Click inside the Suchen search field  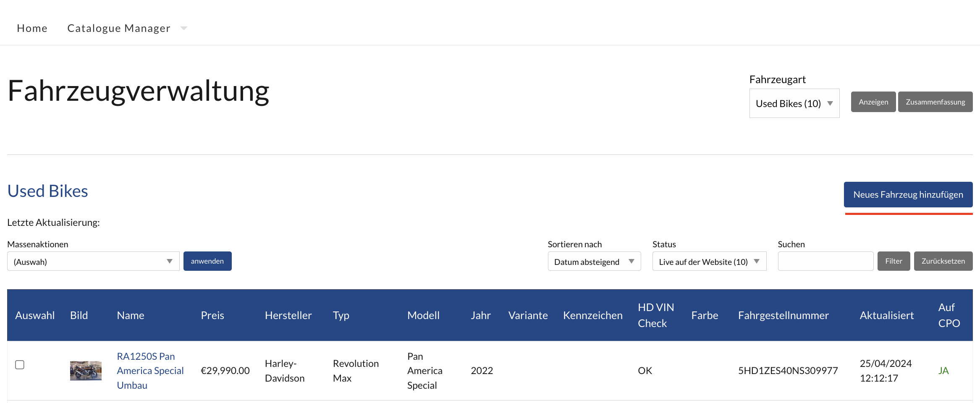click(825, 261)
